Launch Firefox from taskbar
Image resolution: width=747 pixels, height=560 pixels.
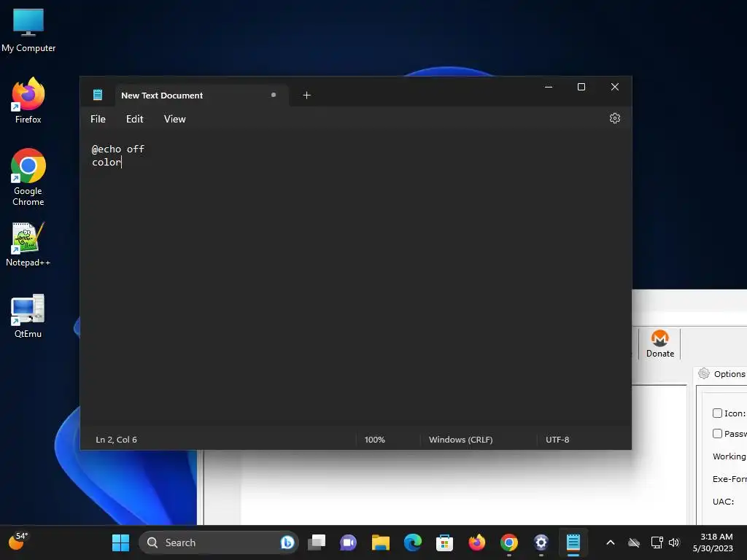tap(476, 542)
